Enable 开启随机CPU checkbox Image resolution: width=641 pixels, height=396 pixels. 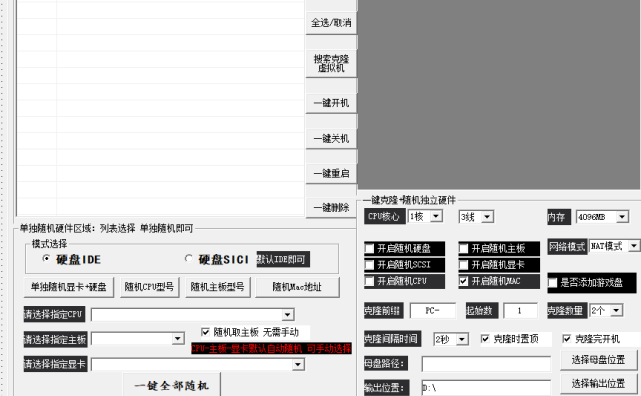pos(370,281)
